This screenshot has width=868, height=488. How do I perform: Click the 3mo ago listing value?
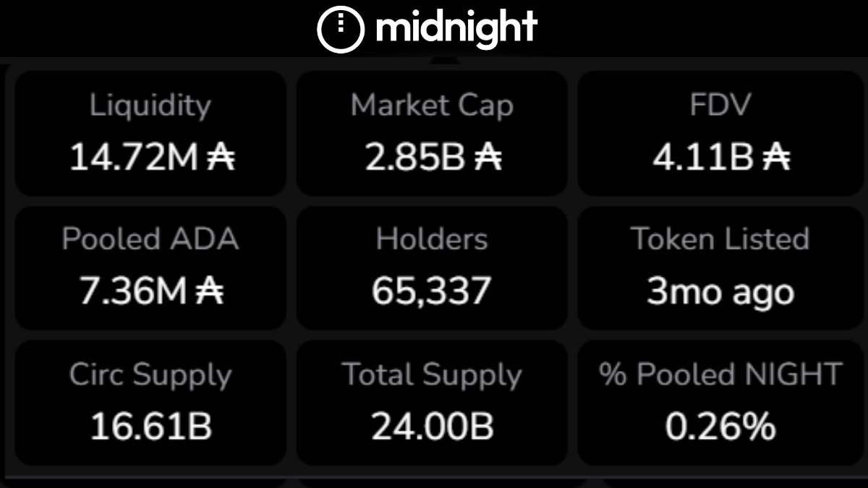click(x=720, y=293)
